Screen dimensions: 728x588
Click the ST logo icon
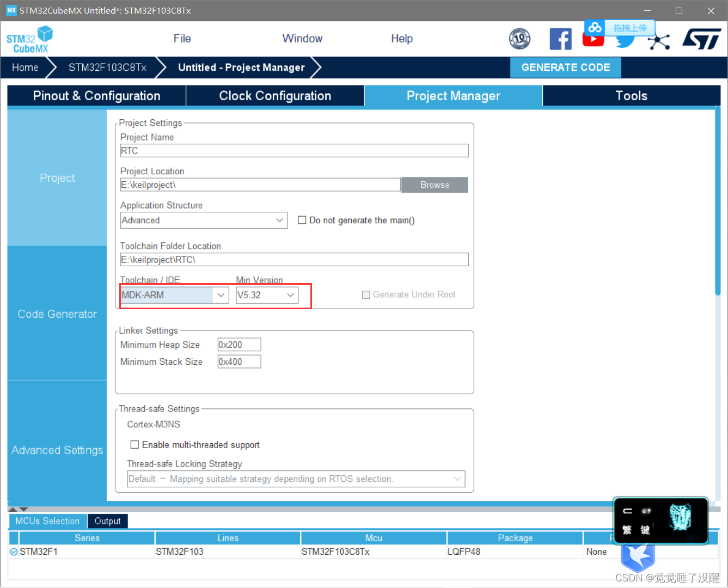pyautogui.click(x=702, y=39)
